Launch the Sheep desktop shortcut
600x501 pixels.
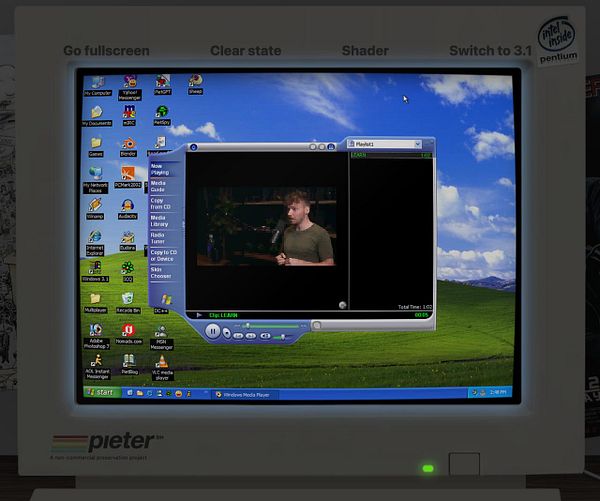tap(195, 85)
